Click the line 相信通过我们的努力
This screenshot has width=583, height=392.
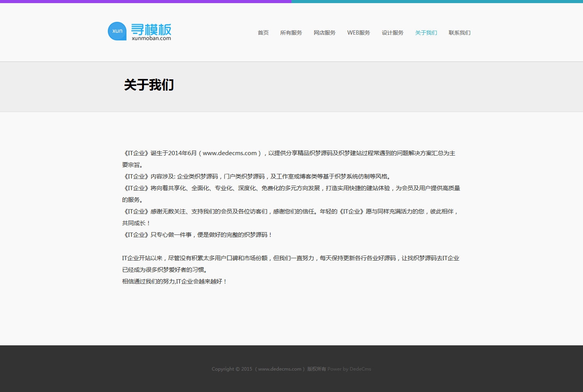pyautogui.click(x=174, y=282)
